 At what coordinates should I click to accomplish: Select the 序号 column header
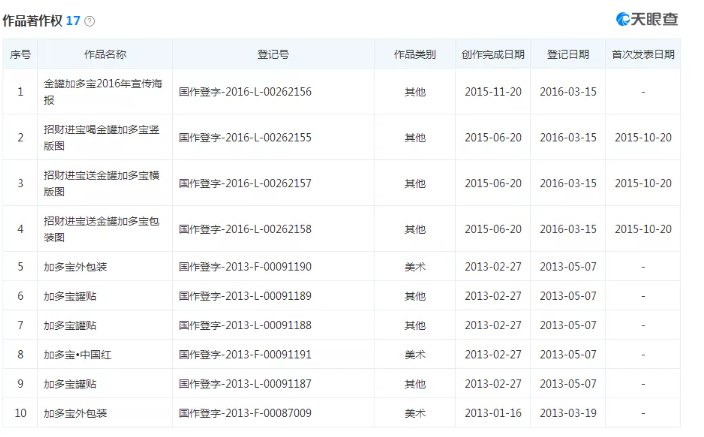[20, 55]
